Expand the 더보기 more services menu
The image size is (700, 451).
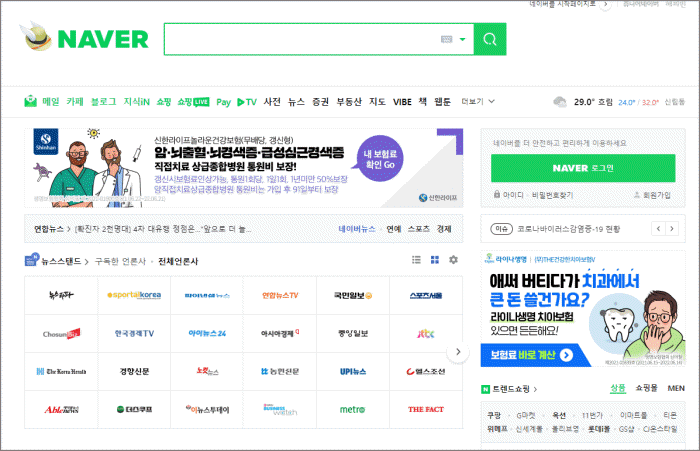(x=478, y=101)
